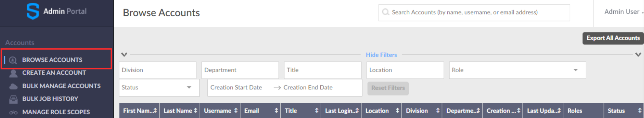
Task: Open the Status filter dropdown
Action: coord(159,88)
